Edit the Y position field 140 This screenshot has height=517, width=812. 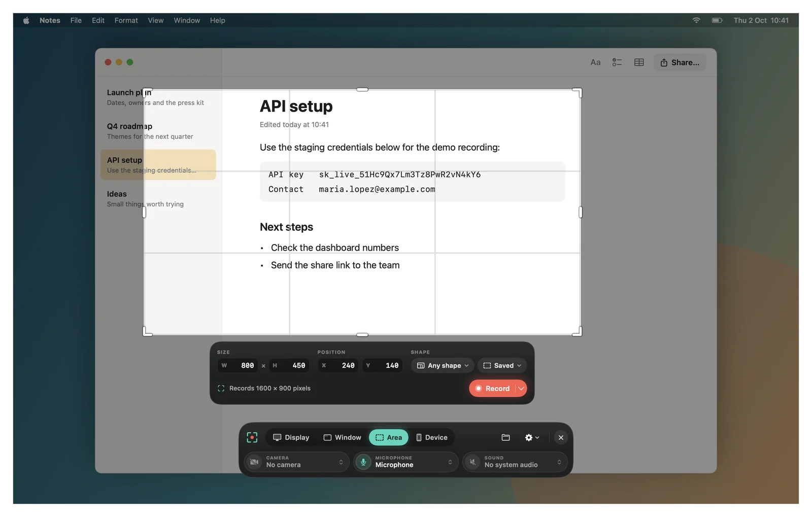383,365
